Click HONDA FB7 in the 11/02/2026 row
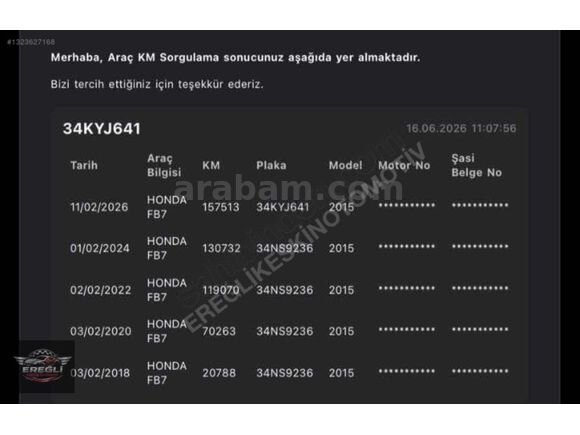 pos(167,207)
